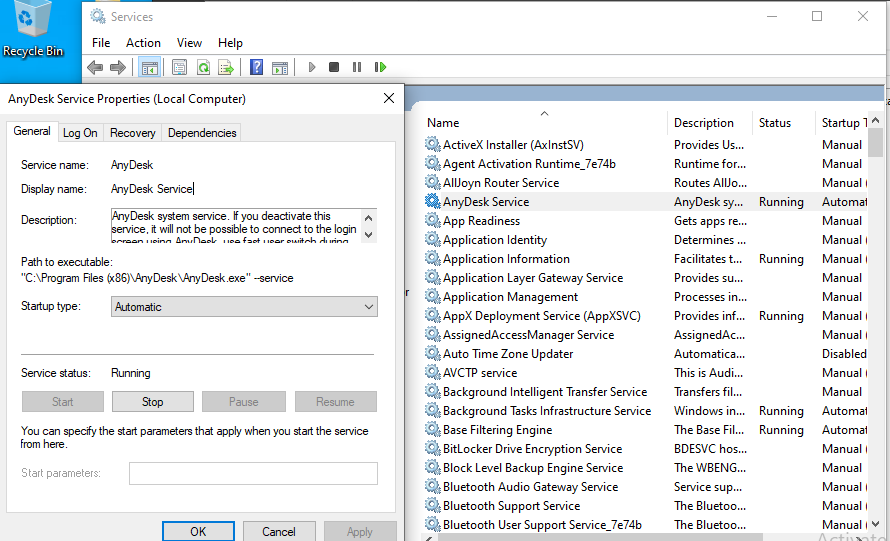Click the Description box scroll down arrow
The height and width of the screenshot is (541, 890).
point(368,234)
